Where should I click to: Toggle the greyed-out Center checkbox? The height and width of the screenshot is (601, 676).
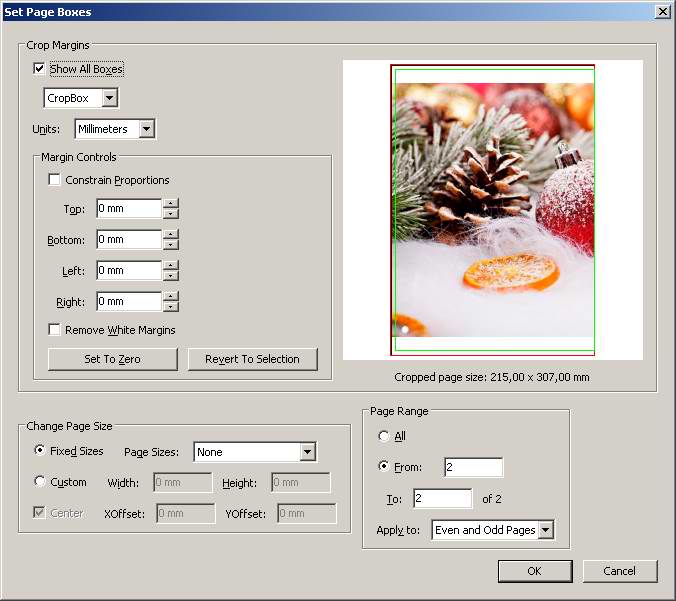point(39,513)
